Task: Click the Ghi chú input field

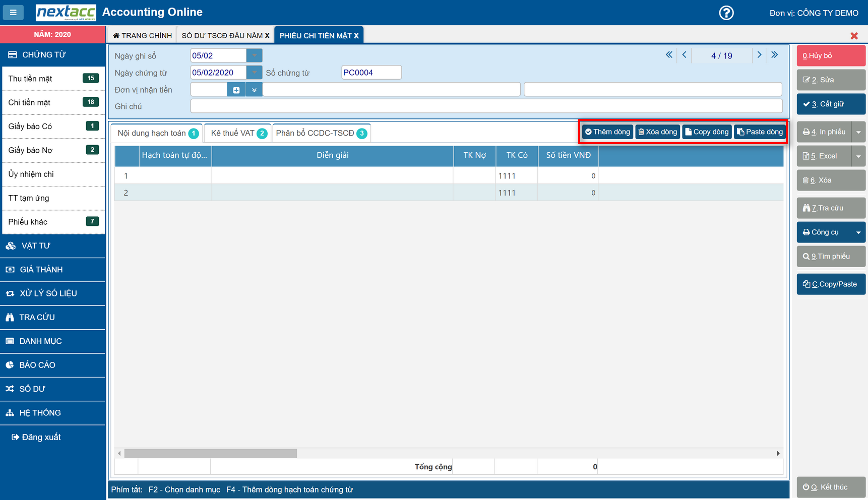Action: (x=486, y=106)
